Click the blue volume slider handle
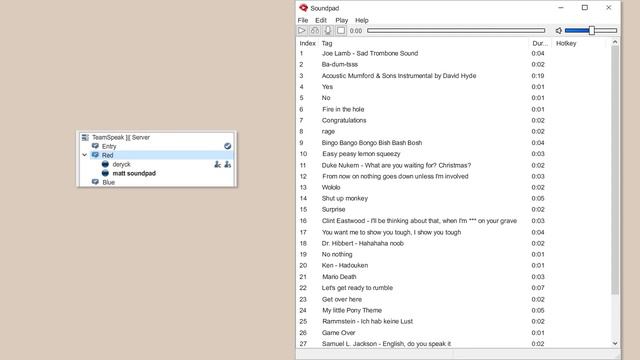The image size is (640, 360). pos(591,30)
